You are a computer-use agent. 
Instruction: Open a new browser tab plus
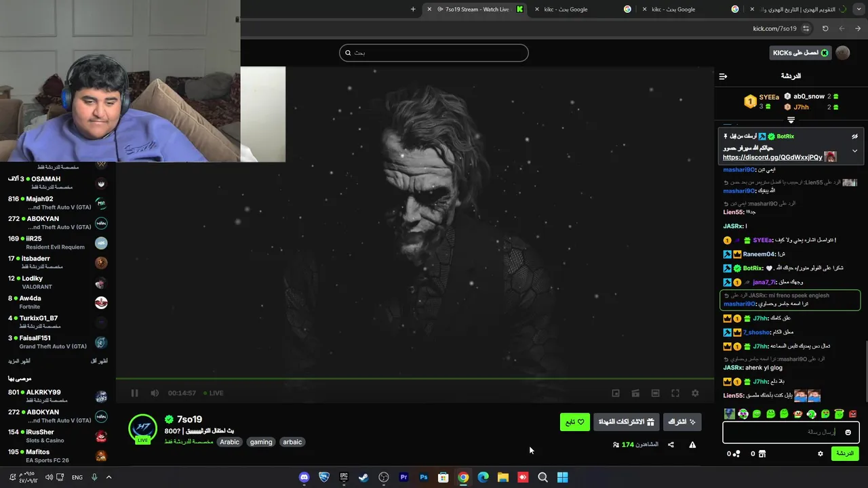(x=413, y=9)
